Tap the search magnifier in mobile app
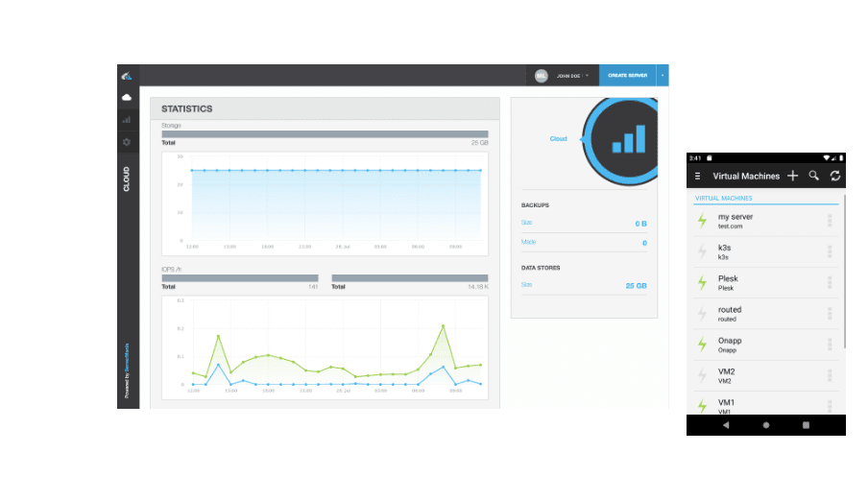The width and height of the screenshot is (868, 500). pos(813,176)
